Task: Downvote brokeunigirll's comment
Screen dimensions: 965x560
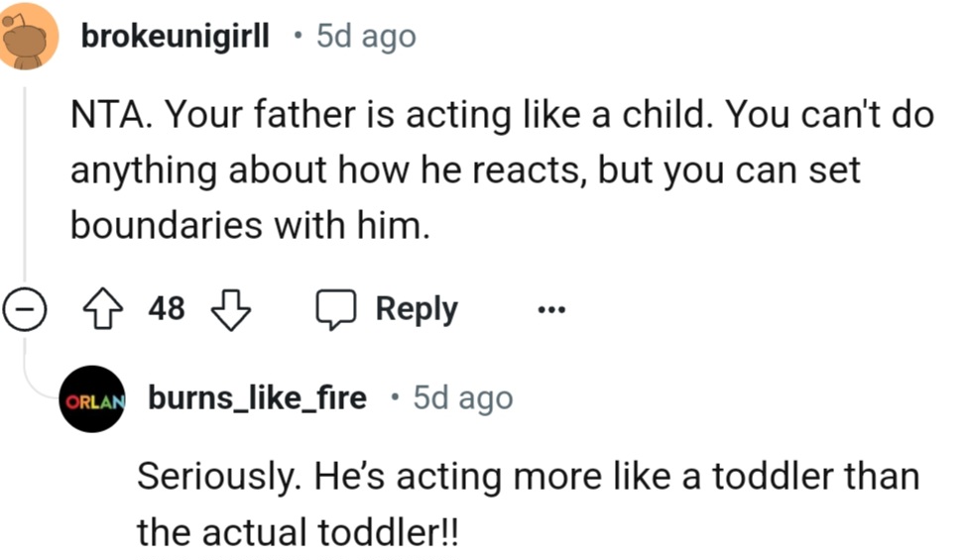Action: click(x=231, y=310)
